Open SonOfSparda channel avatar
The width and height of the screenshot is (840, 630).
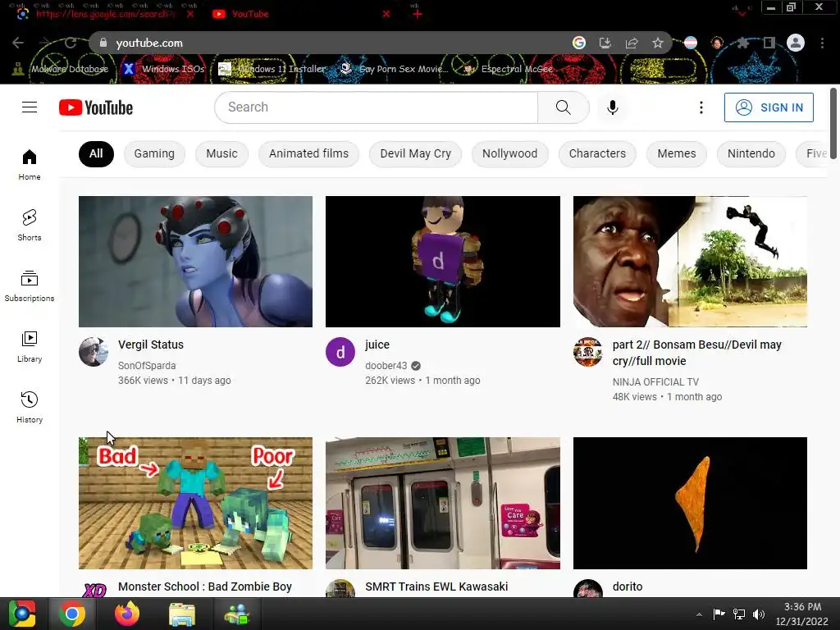click(94, 352)
